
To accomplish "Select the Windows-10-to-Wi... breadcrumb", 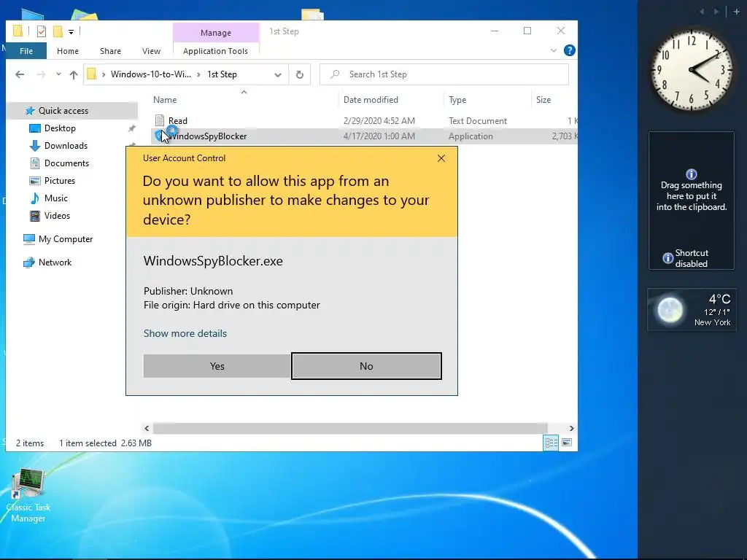I will (x=150, y=74).
